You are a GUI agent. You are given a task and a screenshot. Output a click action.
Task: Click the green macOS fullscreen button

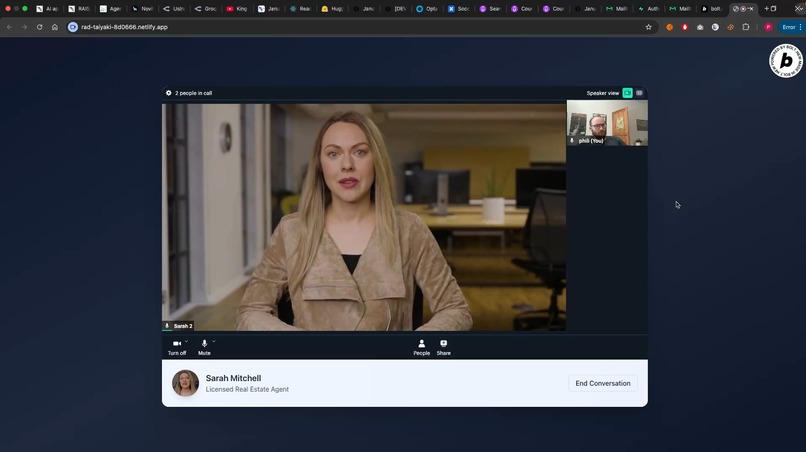click(x=25, y=9)
